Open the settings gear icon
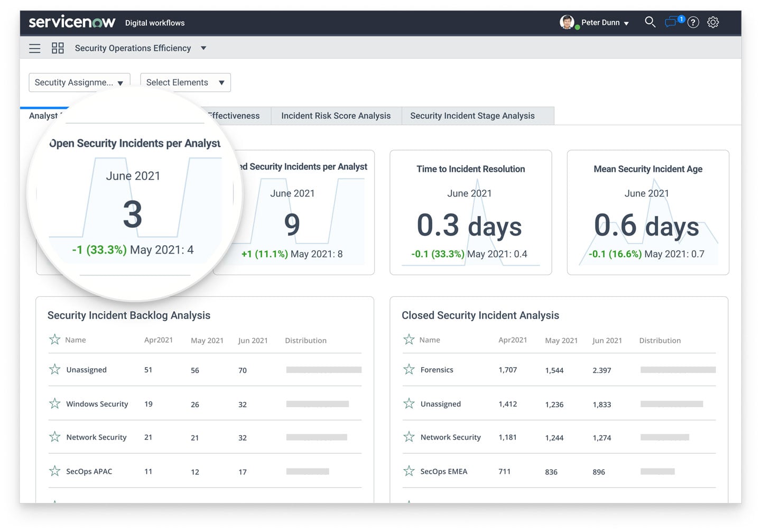Image resolution: width=761 pixels, height=532 pixels. [x=713, y=22]
